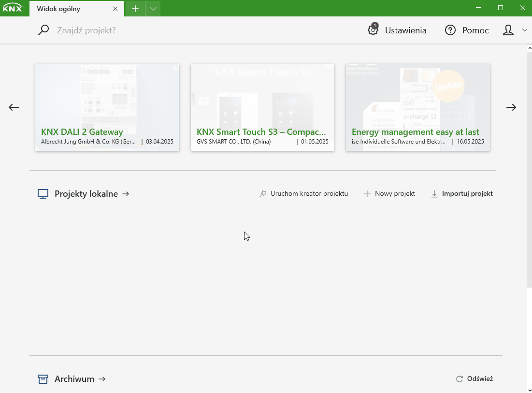This screenshot has height=393, width=532.
Task: Add a new tab with plus button
Action: click(135, 9)
